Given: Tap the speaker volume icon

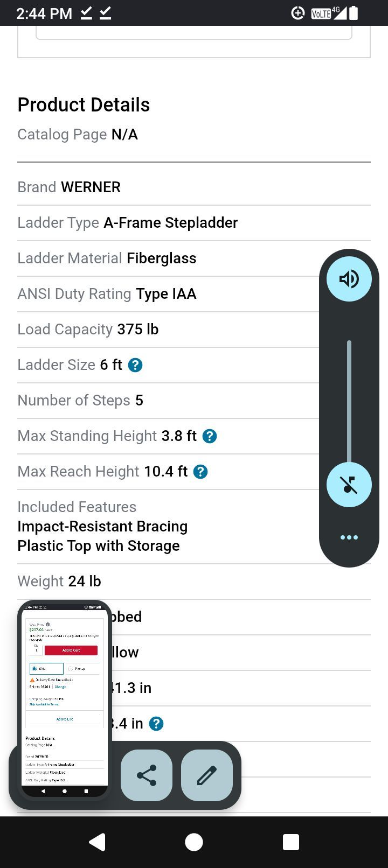Looking at the screenshot, I should coord(349,279).
